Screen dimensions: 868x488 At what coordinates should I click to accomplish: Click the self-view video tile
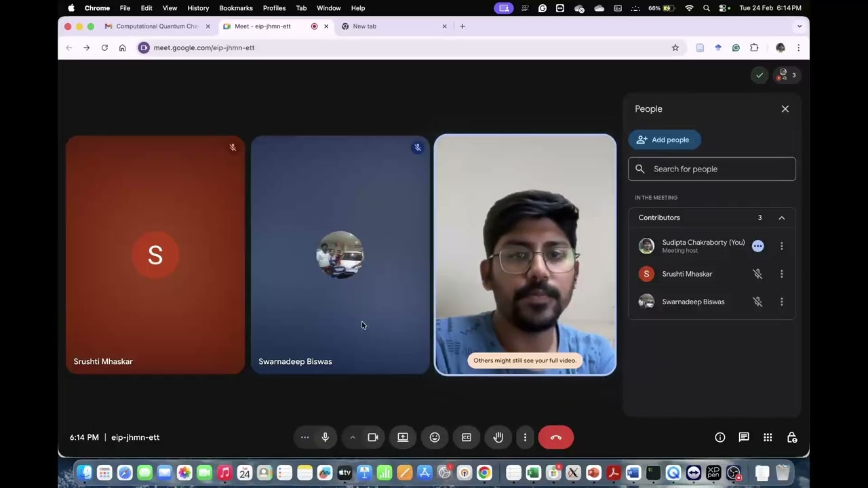526,255
